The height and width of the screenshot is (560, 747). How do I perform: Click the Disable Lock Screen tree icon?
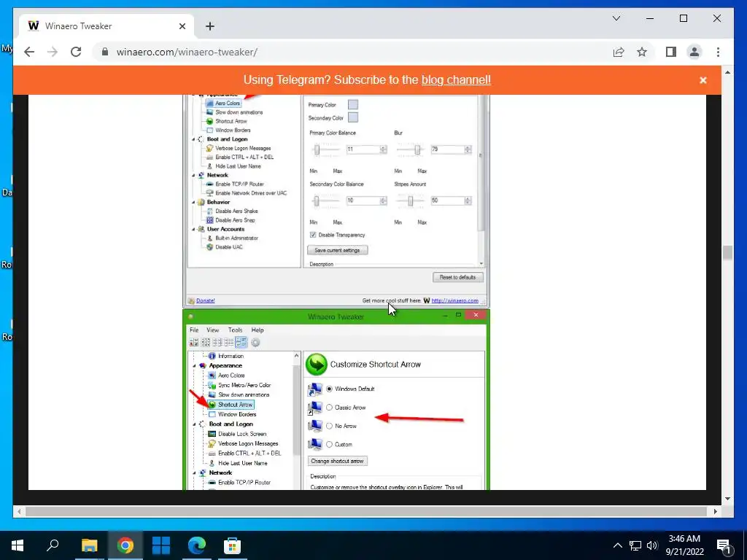click(x=212, y=434)
